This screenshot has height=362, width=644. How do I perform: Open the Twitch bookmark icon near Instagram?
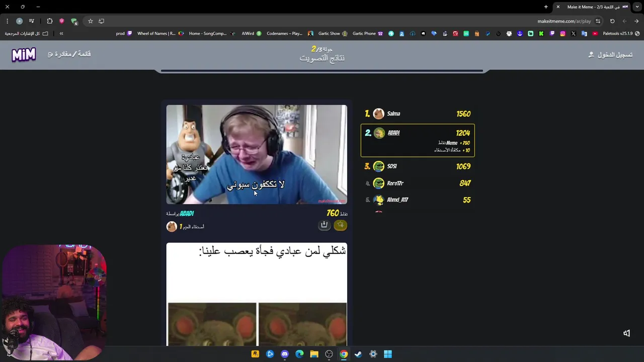pyautogui.click(x=552, y=34)
